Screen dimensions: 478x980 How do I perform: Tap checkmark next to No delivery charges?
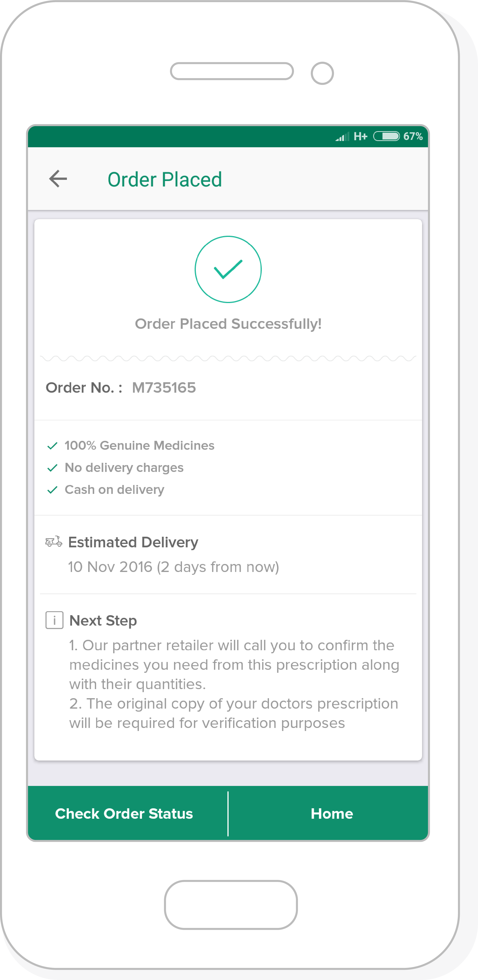(52, 468)
